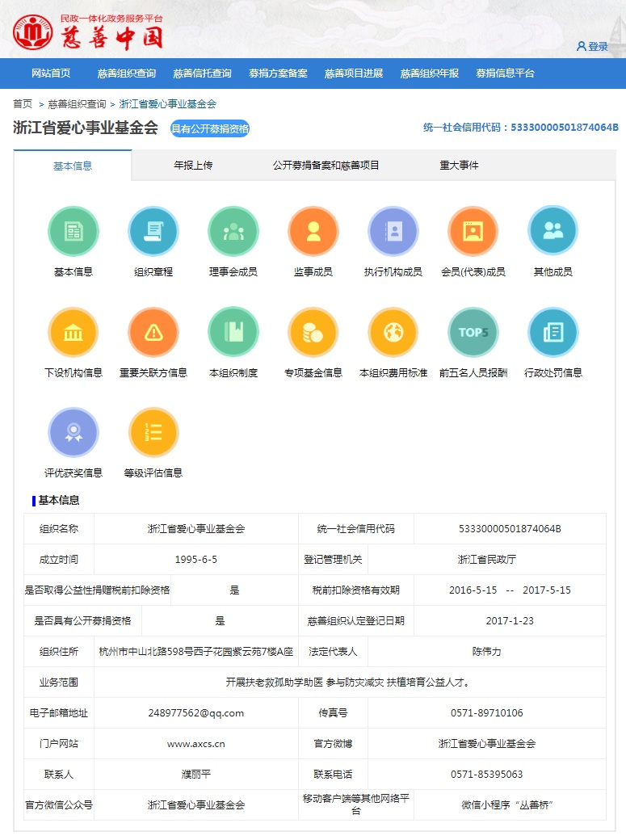The image size is (626, 840).
Task: View 下设机构信息 icon
Action: (74, 332)
